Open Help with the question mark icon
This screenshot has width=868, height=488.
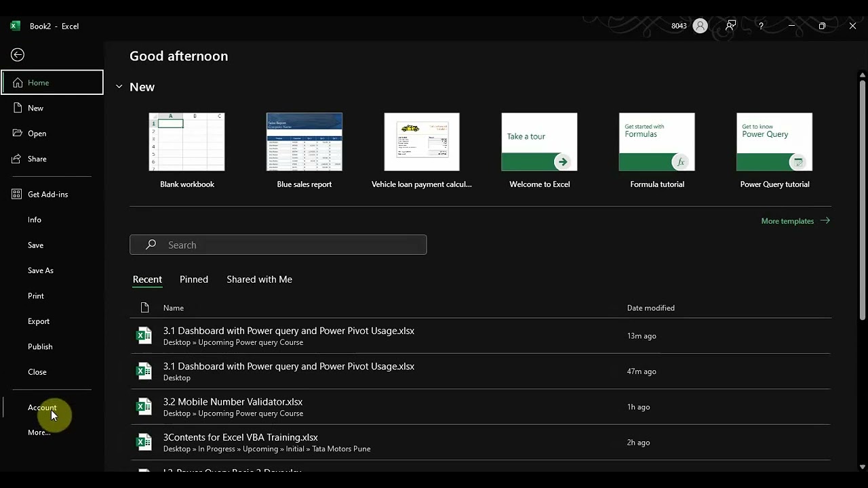click(761, 26)
